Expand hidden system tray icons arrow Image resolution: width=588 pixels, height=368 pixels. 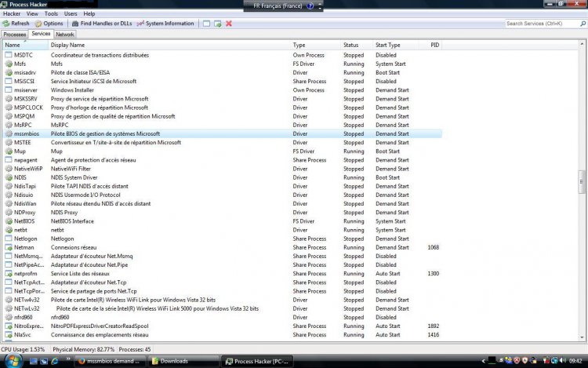pos(484,361)
